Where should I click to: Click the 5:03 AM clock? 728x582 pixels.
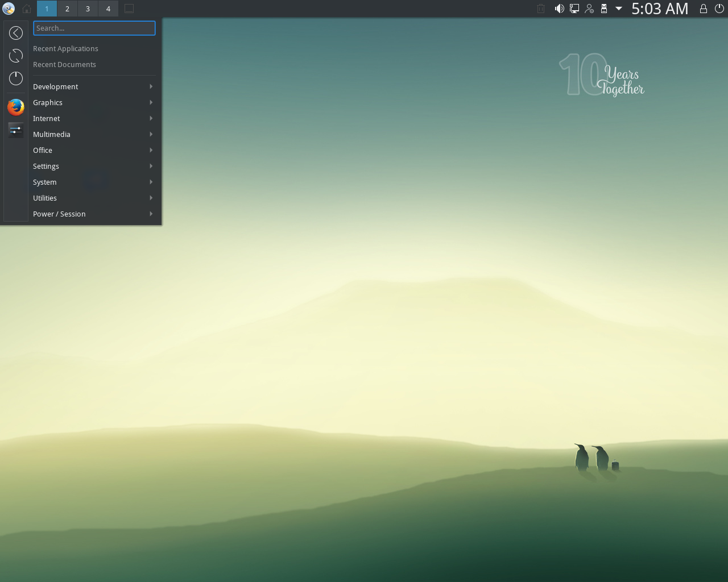coord(660,9)
